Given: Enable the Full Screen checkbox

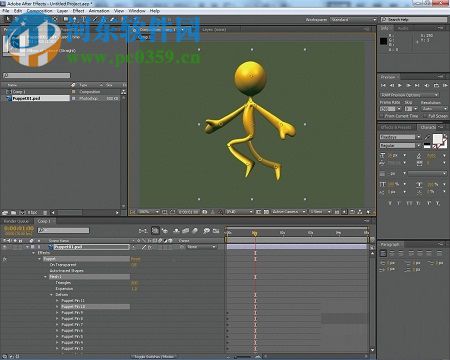Looking at the screenshot, I should point(426,116).
